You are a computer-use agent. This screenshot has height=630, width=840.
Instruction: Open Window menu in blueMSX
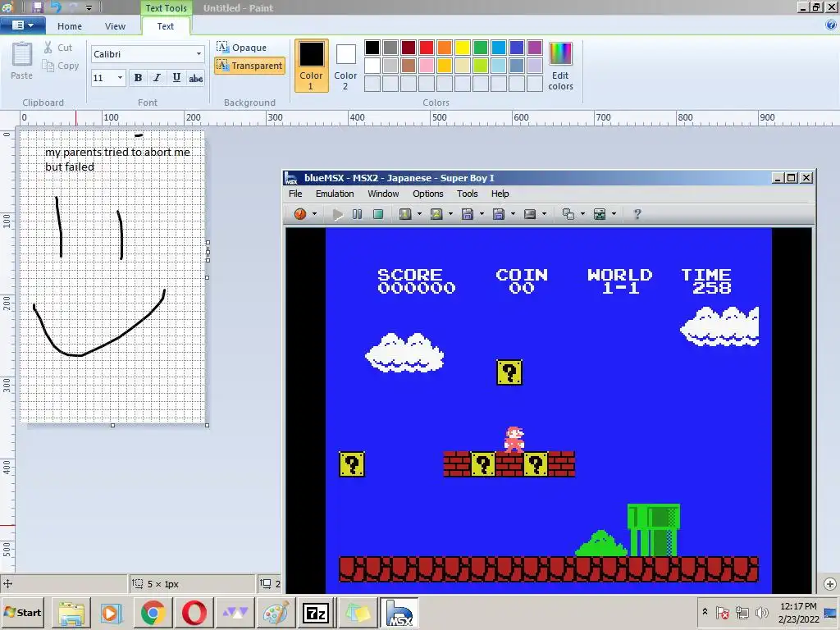click(383, 194)
